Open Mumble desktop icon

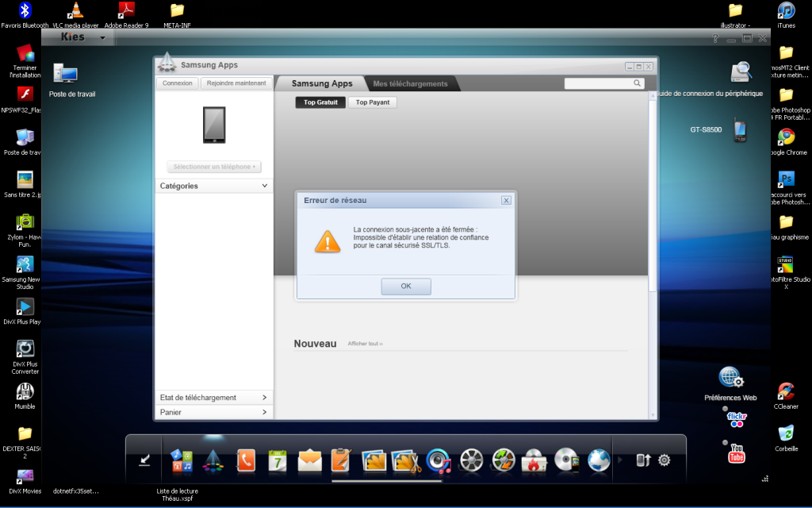[25, 391]
